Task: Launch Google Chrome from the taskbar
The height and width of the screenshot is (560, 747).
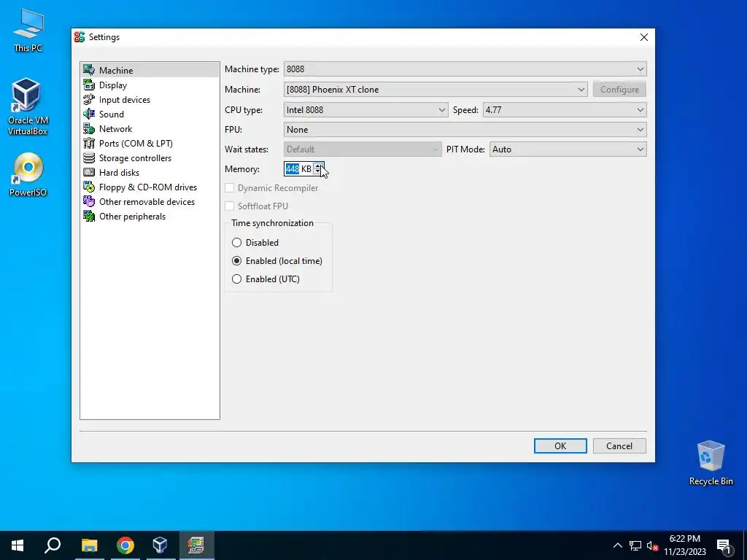Action: (125, 545)
